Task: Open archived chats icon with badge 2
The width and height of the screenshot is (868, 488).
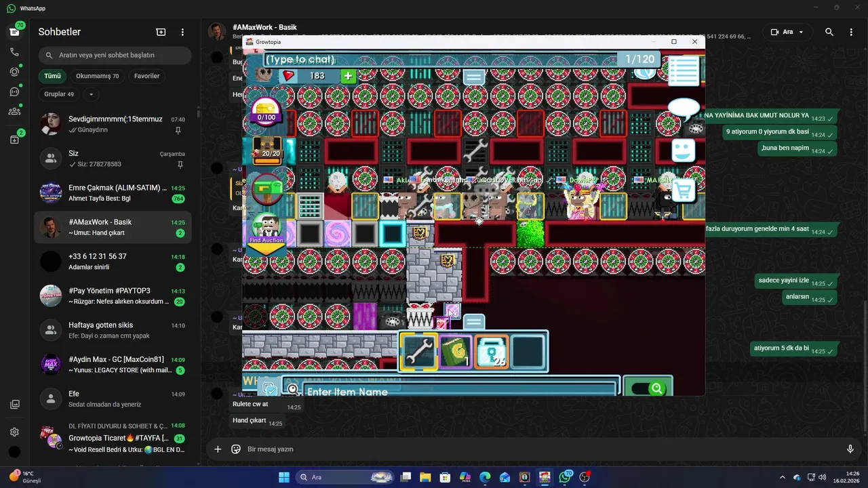Action: tap(14, 139)
